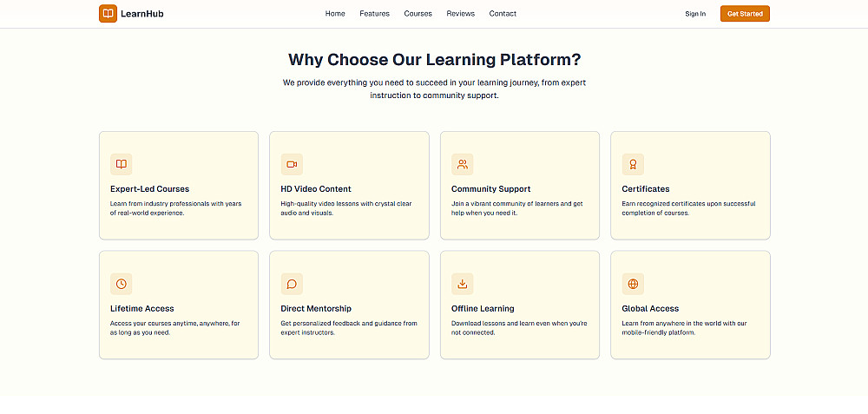Screen dimensions: 868x414
Task: Click the Community Support people icon
Action: (x=463, y=164)
